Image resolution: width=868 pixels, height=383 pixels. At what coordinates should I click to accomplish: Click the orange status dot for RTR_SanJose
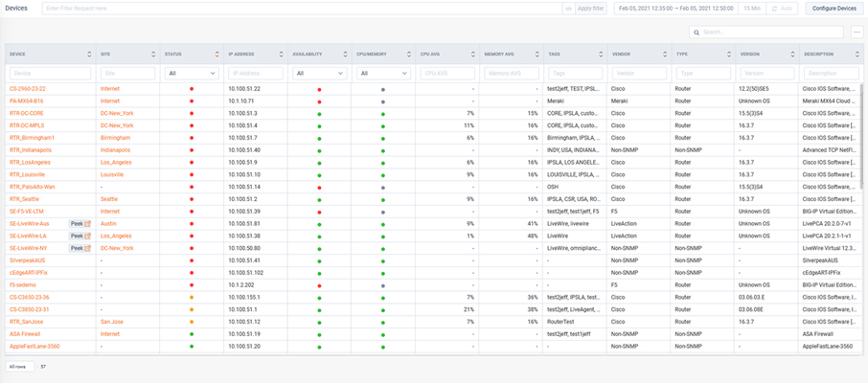tap(192, 322)
